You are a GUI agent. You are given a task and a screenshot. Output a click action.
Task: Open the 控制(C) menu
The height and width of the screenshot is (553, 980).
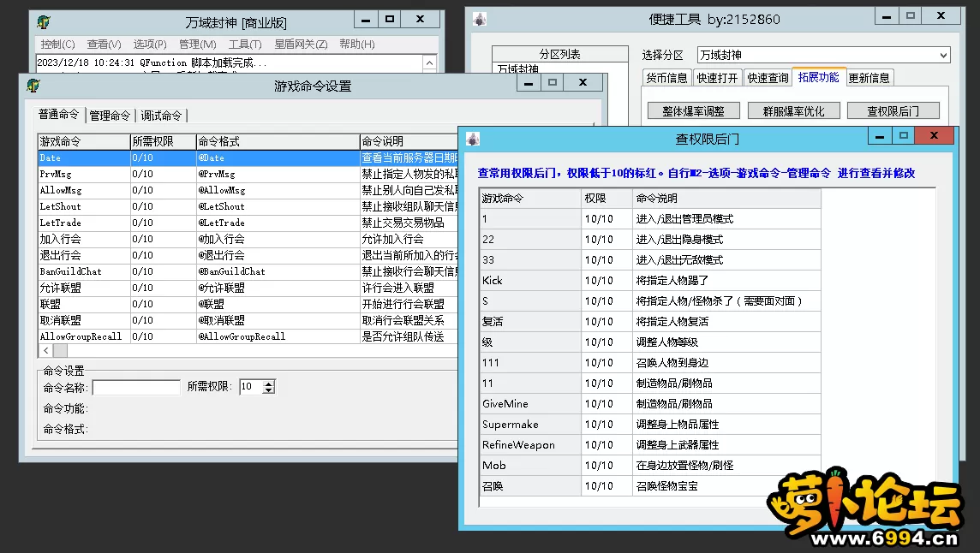coord(57,45)
